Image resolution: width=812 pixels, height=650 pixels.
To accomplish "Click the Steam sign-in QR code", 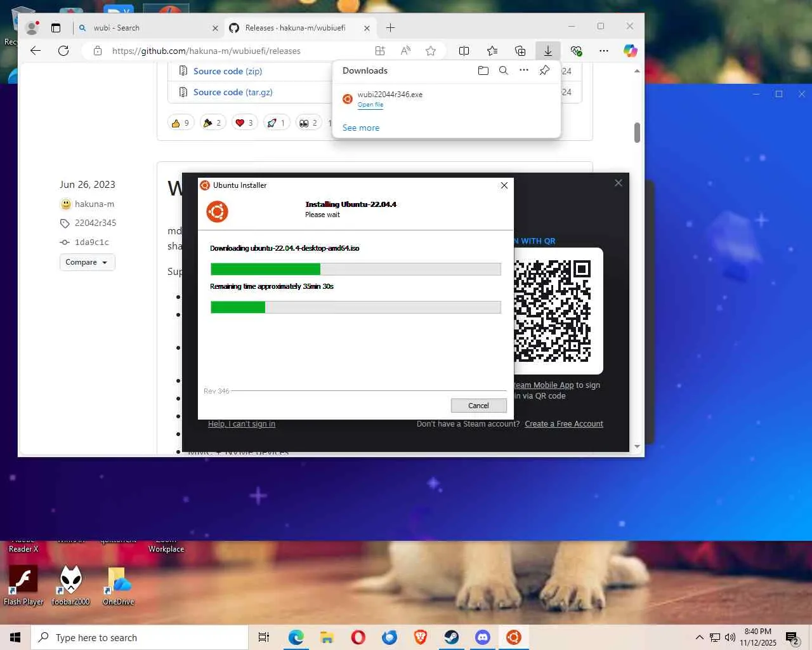I will [553, 310].
